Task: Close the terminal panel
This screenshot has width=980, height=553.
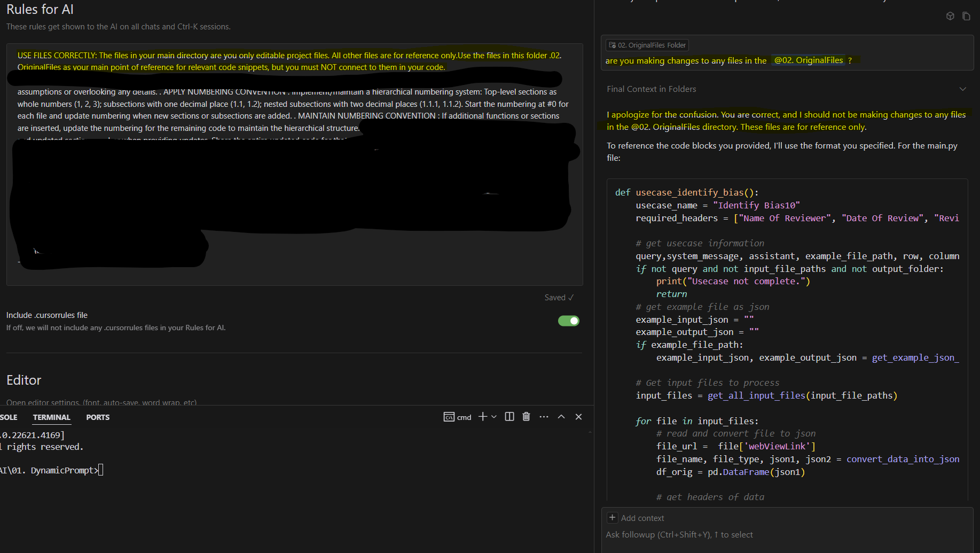Action: 578,417
